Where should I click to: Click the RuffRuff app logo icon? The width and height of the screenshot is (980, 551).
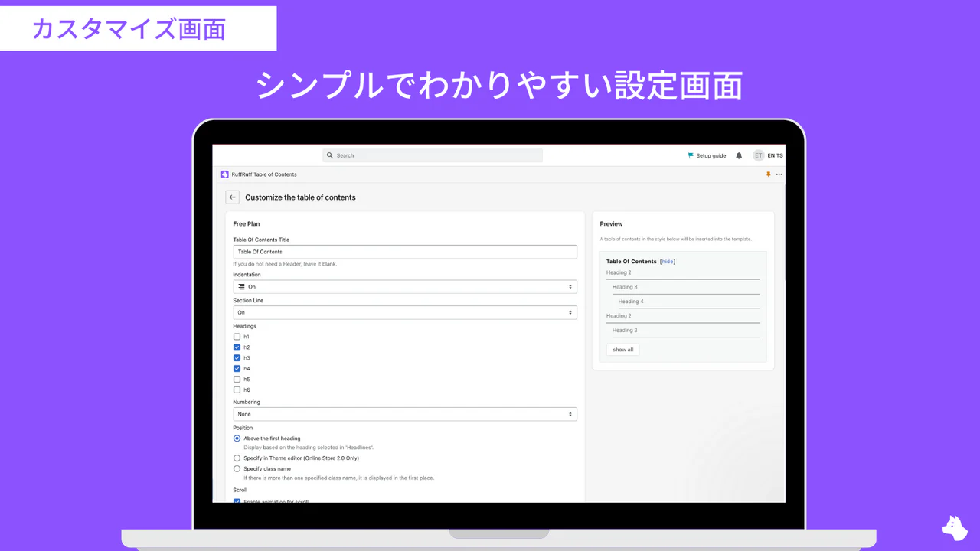tap(225, 174)
